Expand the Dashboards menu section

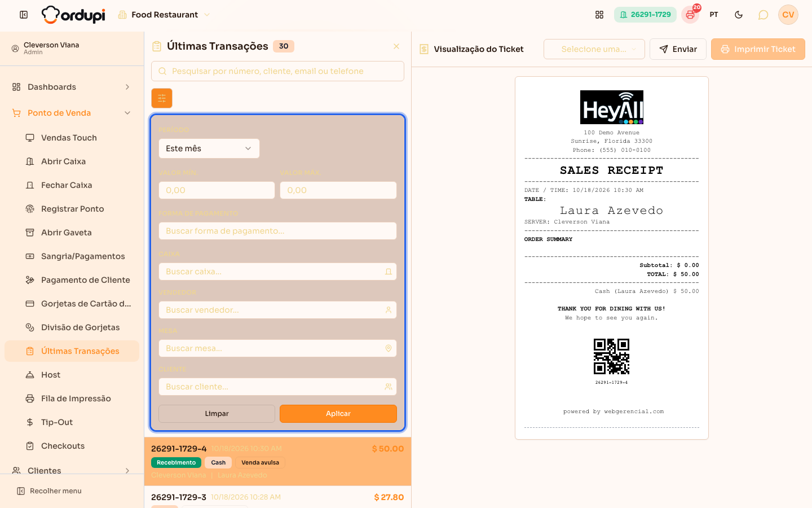click(x=72, y=87)
